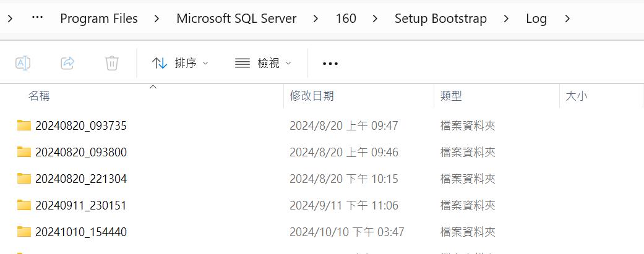Select the 20241010_154440 folder icon

point(24,232)
